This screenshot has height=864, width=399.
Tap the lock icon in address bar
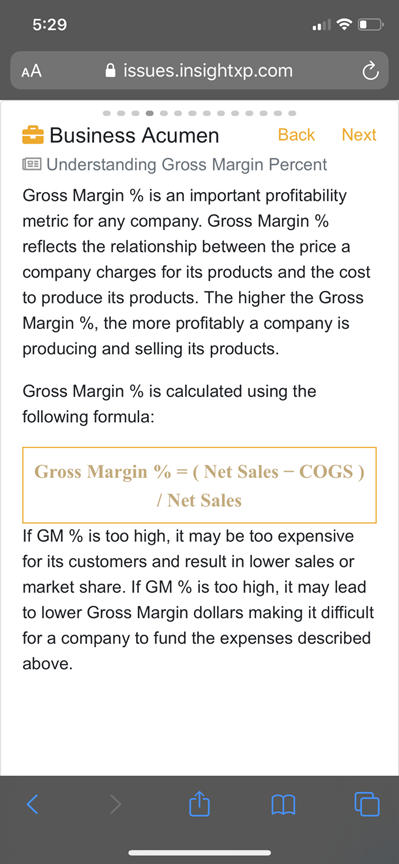coord(111,71)
